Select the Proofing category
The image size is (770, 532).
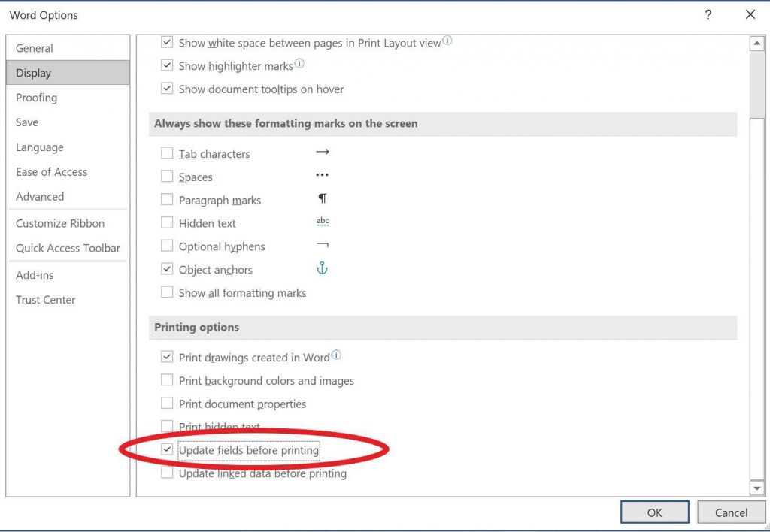click(x=35, y=97)
